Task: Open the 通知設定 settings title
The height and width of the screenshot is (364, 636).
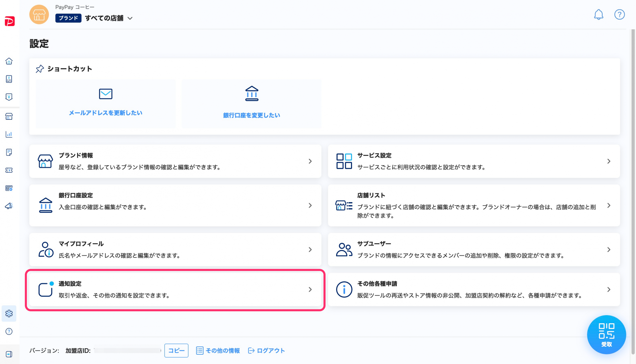Action: tap(70, 284)
